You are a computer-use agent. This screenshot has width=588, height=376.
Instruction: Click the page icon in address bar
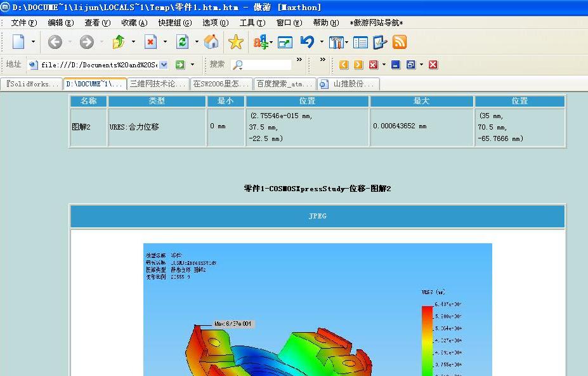tap(34, 65)
